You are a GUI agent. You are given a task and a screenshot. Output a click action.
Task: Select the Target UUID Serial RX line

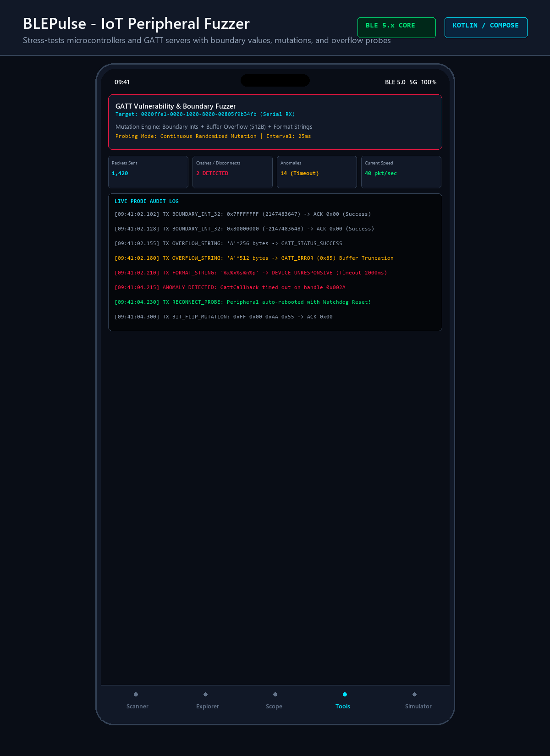coord(205,114)
